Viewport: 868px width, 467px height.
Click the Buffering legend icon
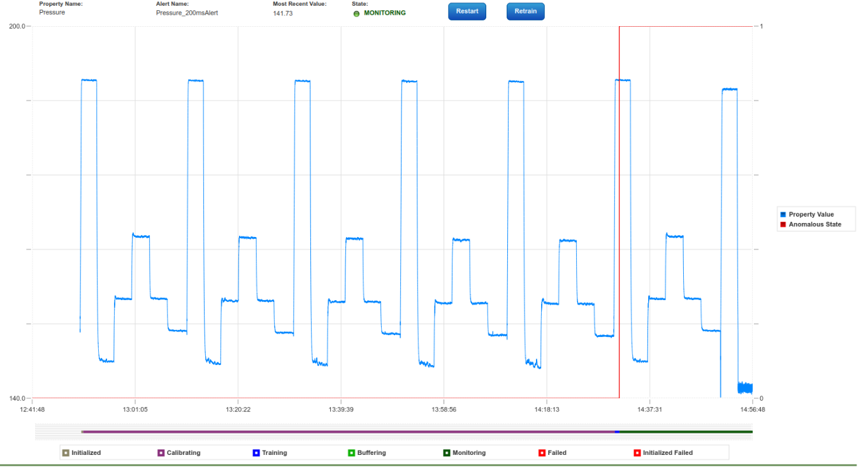(x=351, y=452)
